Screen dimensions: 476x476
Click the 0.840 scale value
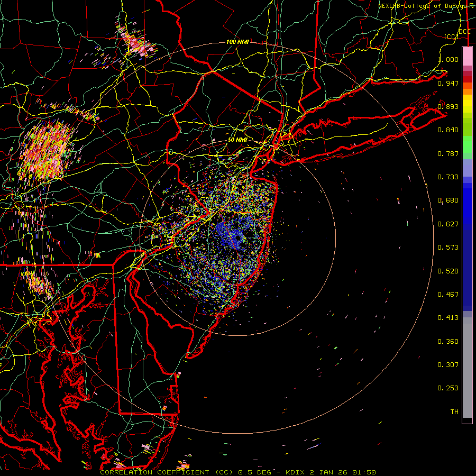click(x=448, y=130)
